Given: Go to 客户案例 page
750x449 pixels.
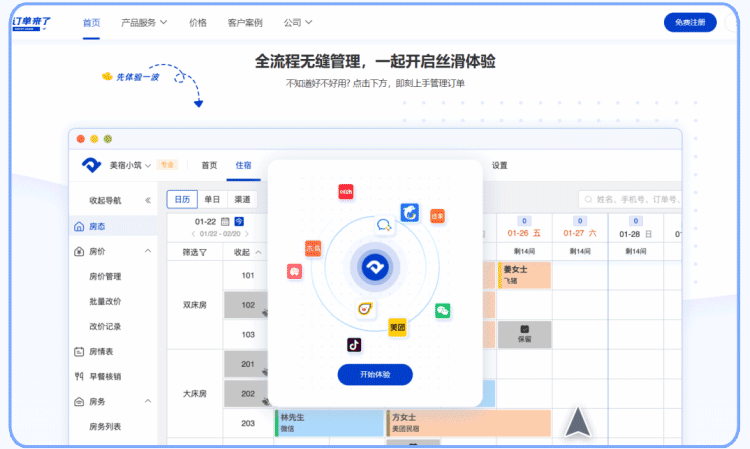Looking at the screenshot, I should tap(245, 22).
